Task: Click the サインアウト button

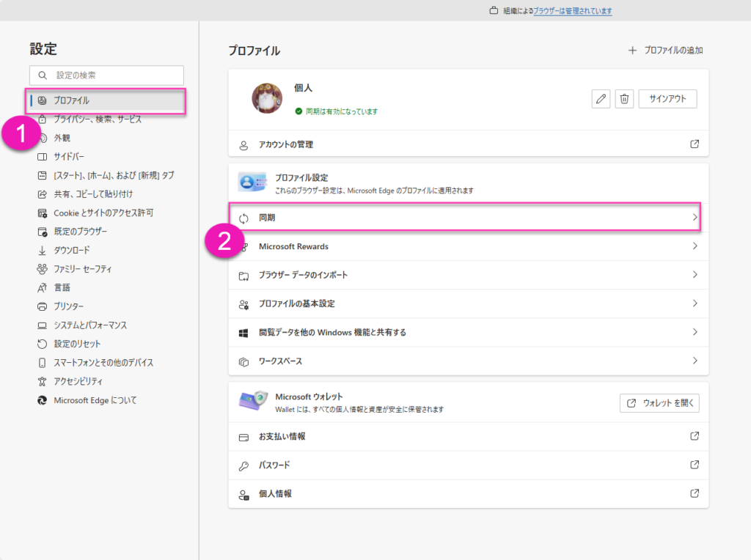Action: [x=667, y=99]
